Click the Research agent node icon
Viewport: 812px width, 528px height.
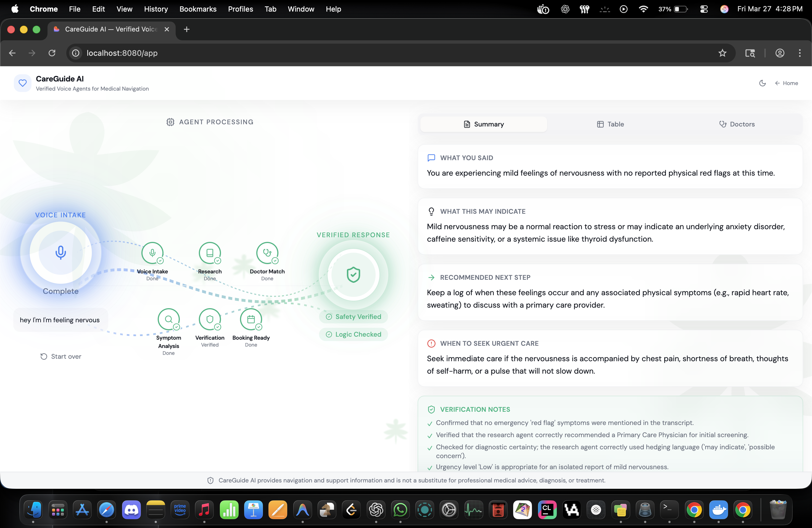[210, 253]
